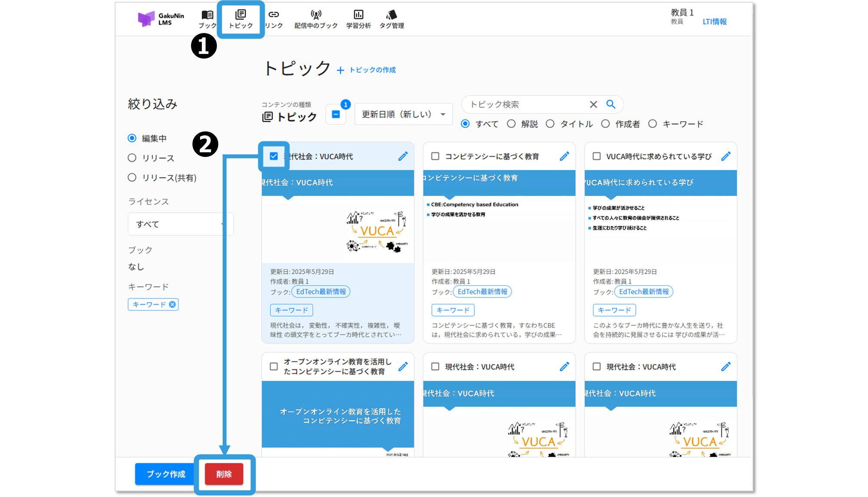Remove the キーワード filter chip via x icon
868x497 pixels.
coord(172,304)
